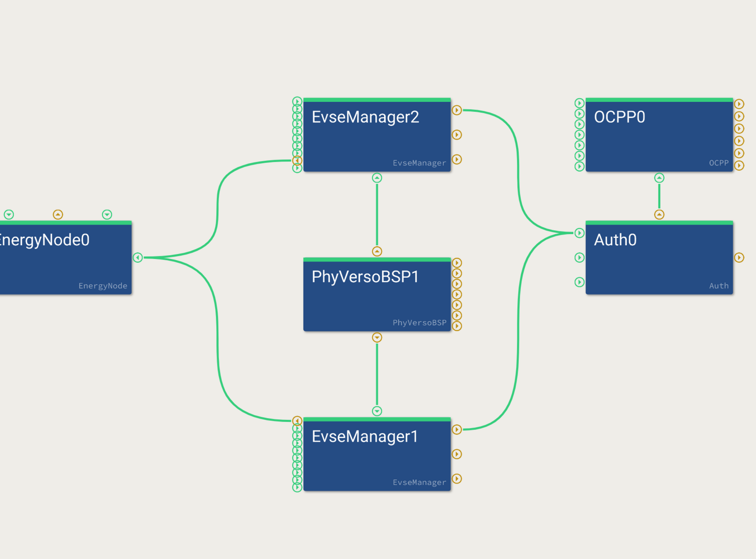Screen dimensions: 756x559
Task: Select the green port below OCPP0
Action: click(659, 178)
